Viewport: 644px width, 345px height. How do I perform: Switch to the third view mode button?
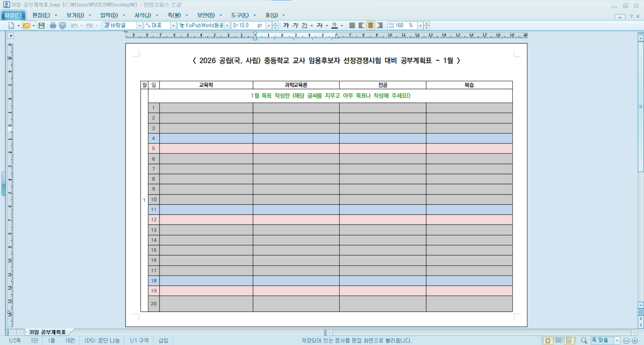click(569, 341)
